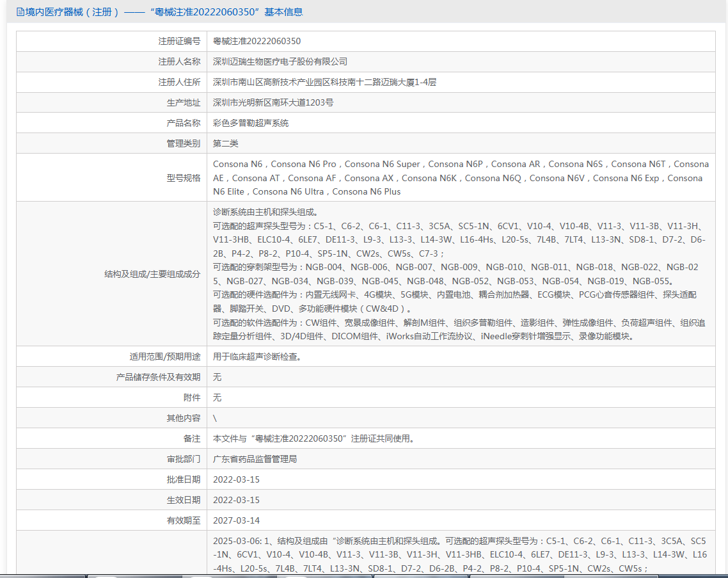Click the 产品名称 label cell
The width and height of the screenshot is (728, 578).
click(111, 123)
